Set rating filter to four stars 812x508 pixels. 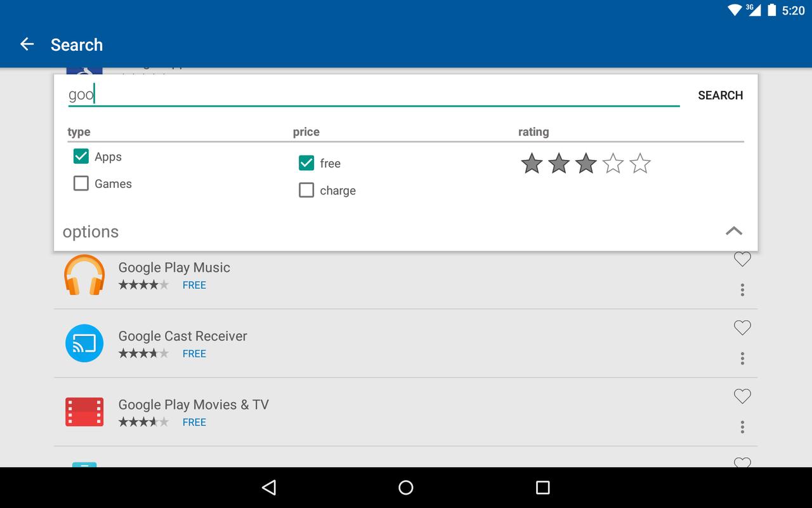(613, 164)
